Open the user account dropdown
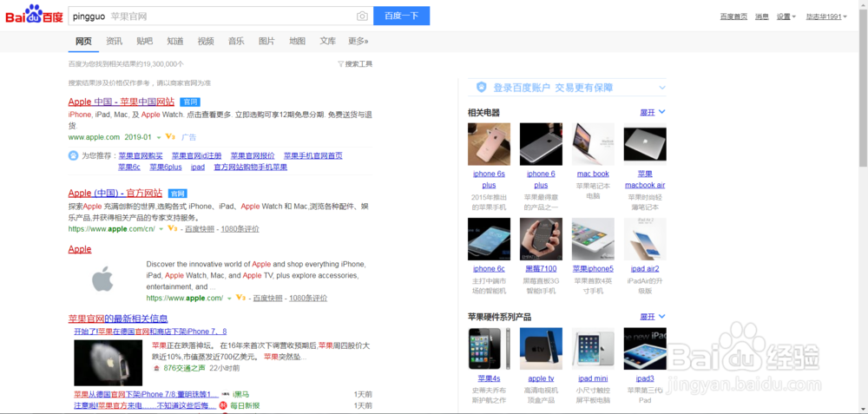Viewport: 868px width, 414px height. pos(826,16)
